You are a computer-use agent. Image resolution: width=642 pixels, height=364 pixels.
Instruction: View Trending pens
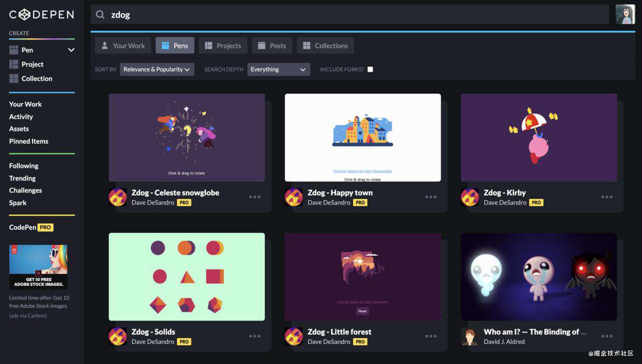coord(22,178)
